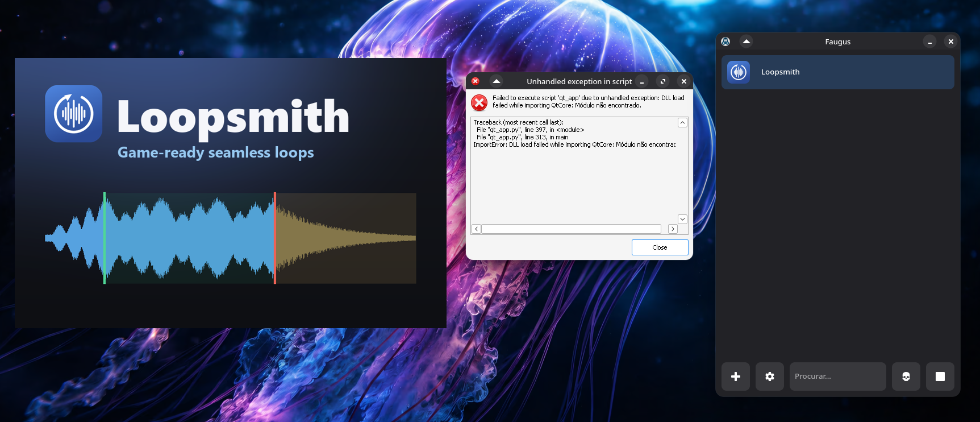Image resolution: width=980 pixels, height=422 pixels.
Task: Click the up-arrow button in the error dialog title bar
Action: [x=497, y=81]
